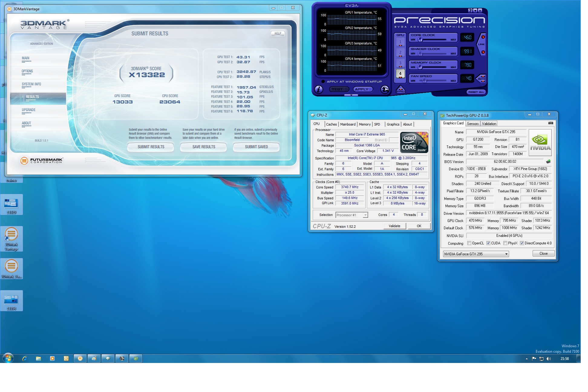Click SUBMIT RESULTS button
588x392 pixels.
pos(151,147)
